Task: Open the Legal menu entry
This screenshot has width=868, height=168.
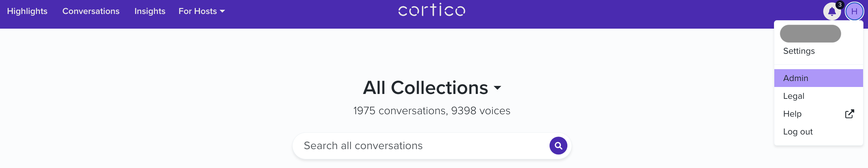Action: (x=818, y=96)
